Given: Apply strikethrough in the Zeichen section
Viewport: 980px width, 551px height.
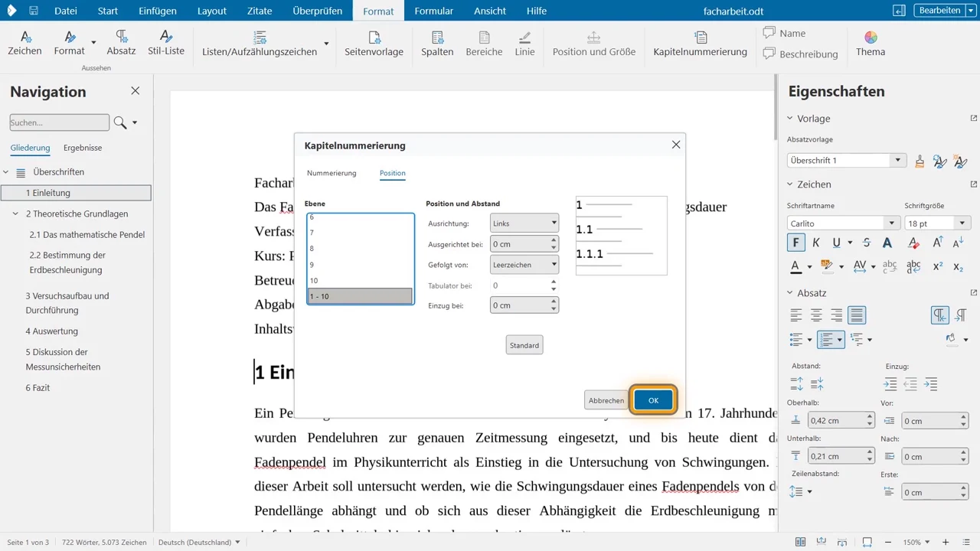Looking at the screenshot, I should [867, 243].
